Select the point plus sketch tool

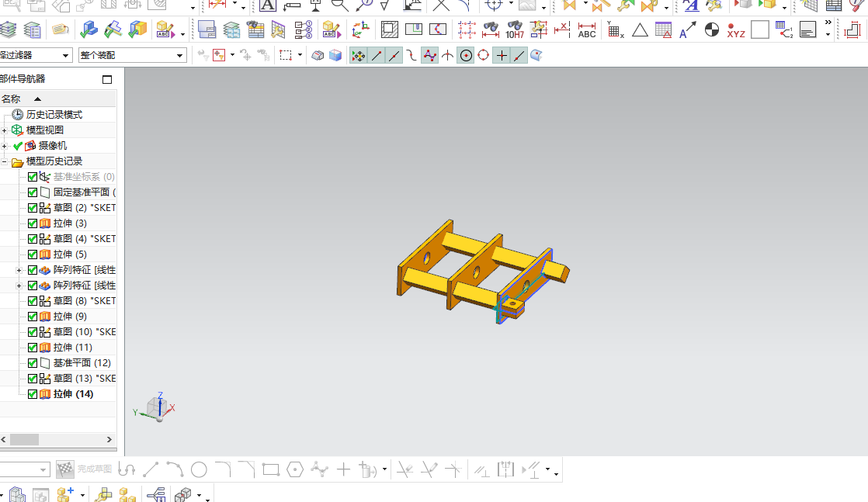click(x=343, y=470)
